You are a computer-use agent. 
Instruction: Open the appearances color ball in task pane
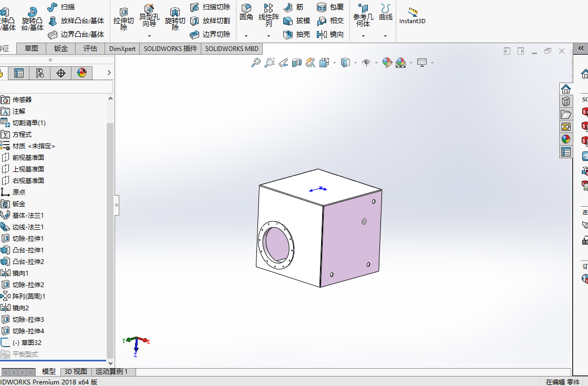tap(565, 139)
